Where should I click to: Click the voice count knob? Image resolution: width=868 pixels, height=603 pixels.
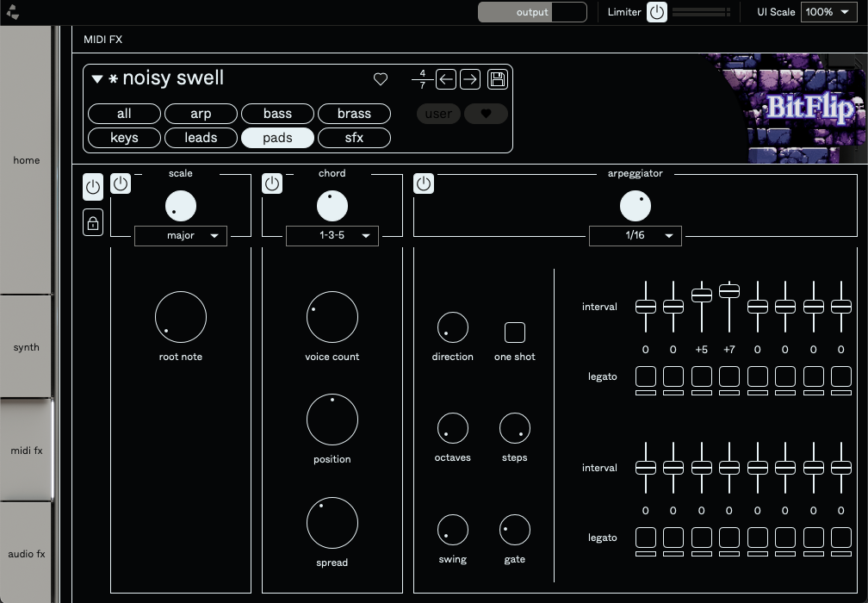click(332, 317)
